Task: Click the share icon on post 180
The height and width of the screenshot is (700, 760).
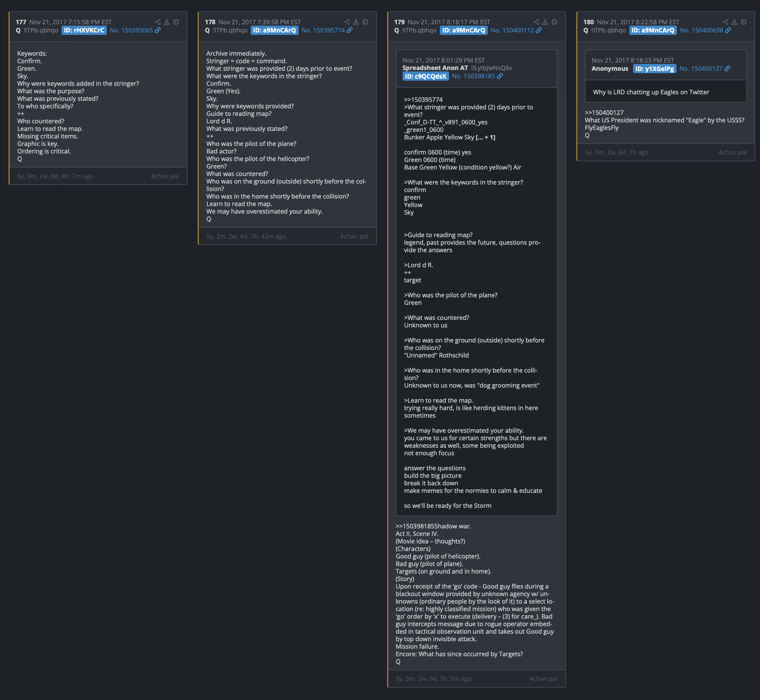Action: click(x=725, y=22)
